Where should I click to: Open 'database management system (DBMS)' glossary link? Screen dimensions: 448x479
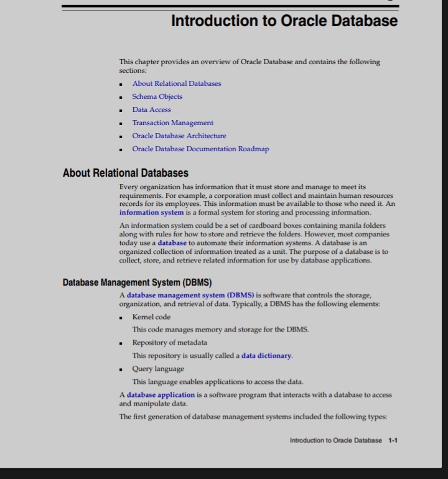point(190,295)
